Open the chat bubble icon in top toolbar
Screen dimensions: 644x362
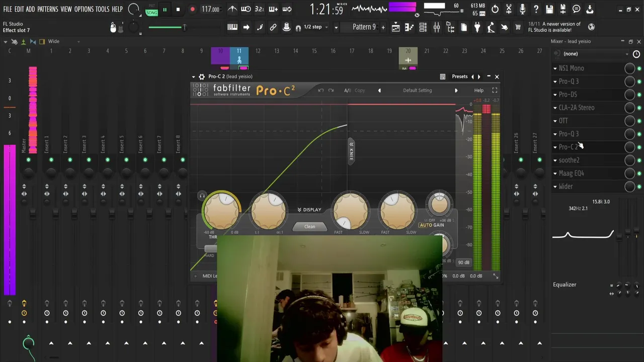coord(577,10)
